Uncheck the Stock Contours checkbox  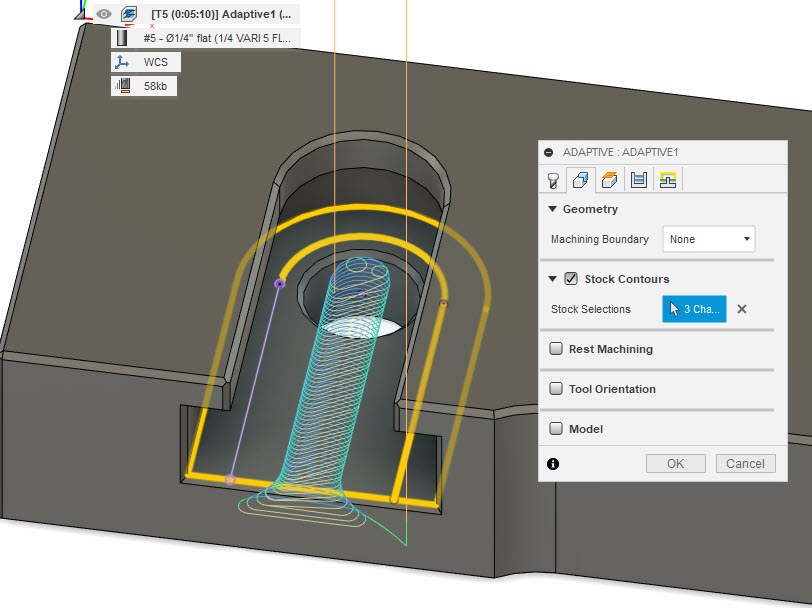pos(570,279)
